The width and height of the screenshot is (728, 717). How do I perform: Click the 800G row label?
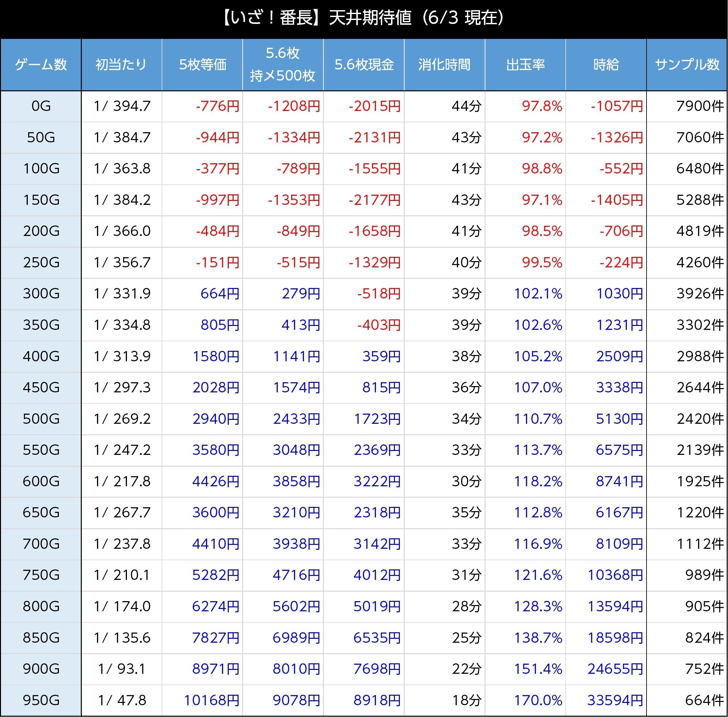(x=41, y=606)
